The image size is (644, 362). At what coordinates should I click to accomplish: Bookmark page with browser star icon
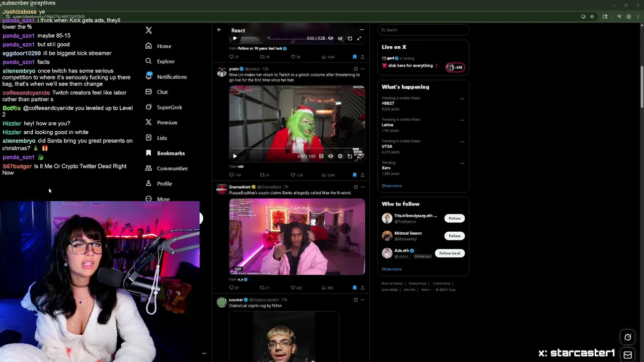[x=592, y=17]
